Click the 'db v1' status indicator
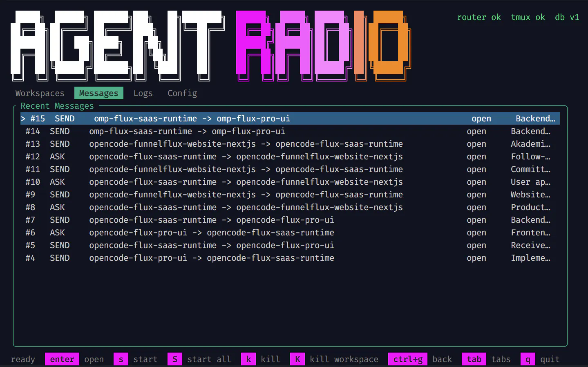 (x=567, y=17)
